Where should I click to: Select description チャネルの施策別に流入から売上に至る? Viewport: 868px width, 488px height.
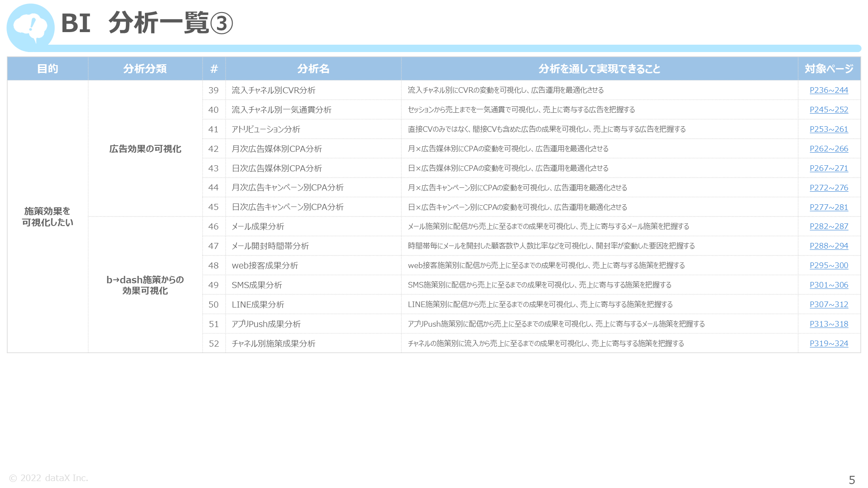[x=546, y=344]
